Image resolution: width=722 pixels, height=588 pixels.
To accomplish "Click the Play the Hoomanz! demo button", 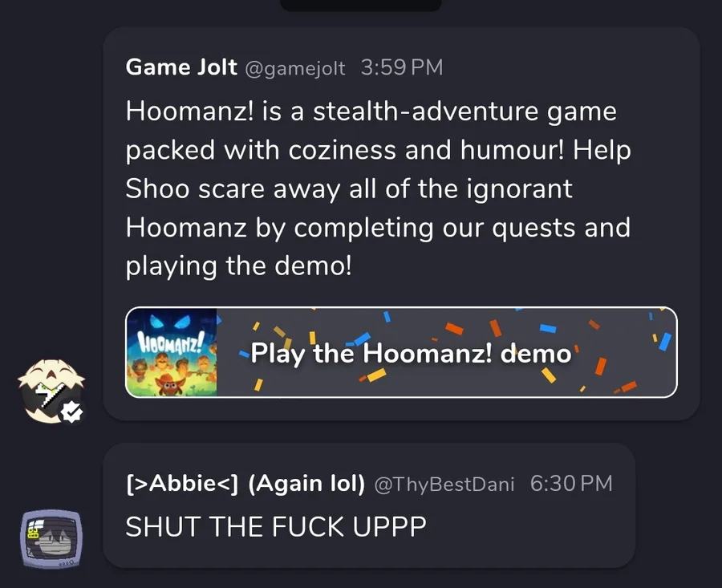I will coord(401,352).
